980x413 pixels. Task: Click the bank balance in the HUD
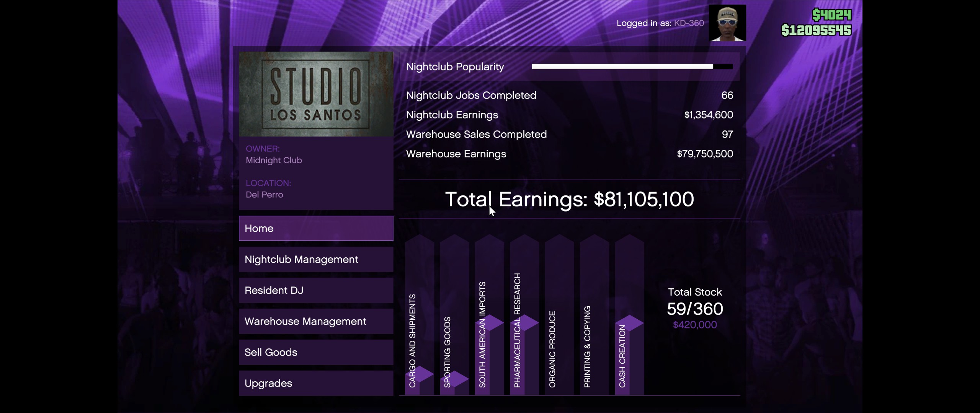816,30
